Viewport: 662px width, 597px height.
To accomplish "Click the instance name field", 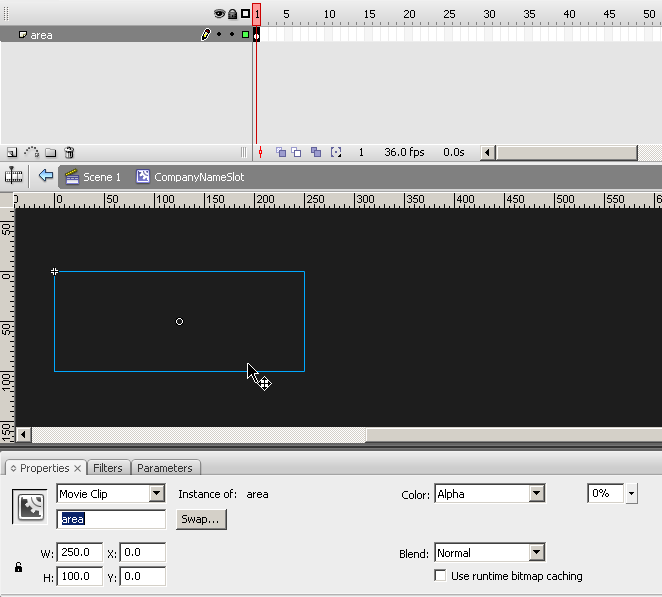I will 111,519.
